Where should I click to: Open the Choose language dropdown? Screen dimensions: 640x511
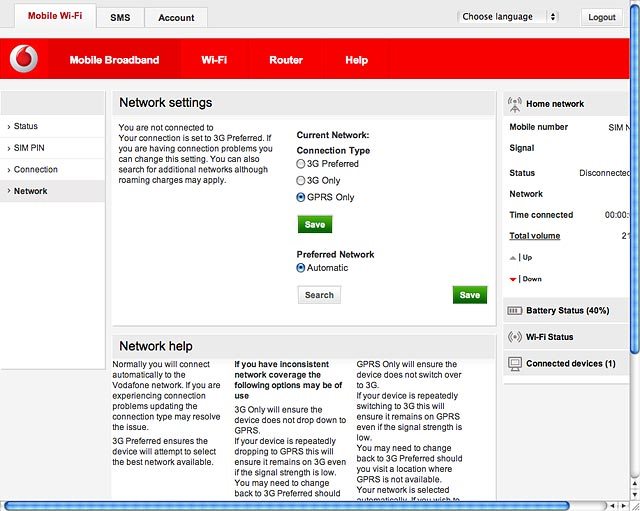[507, 17]
